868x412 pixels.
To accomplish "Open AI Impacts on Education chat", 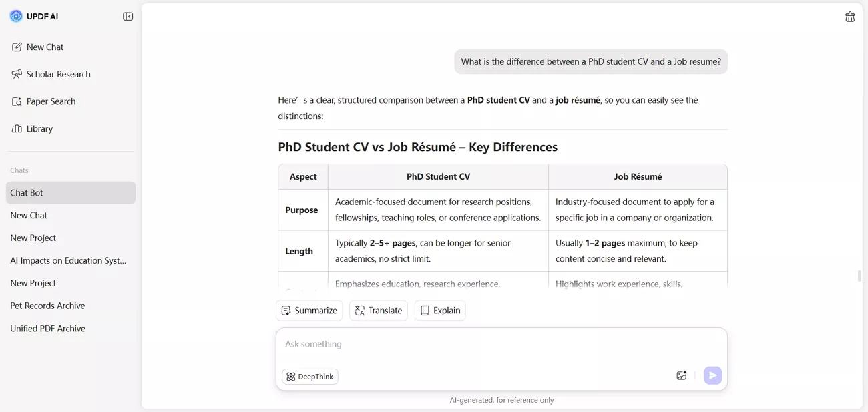I will [68, 260].
